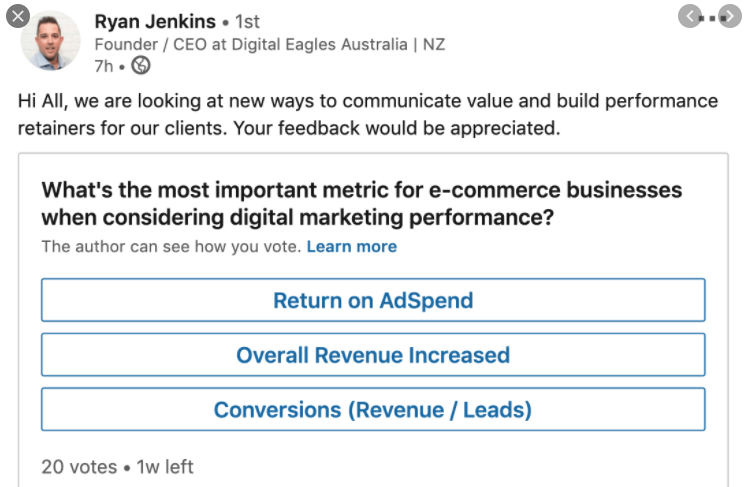746x487 pixels.
Task: Click the globe public visibility icon
Action: point(141,65)
